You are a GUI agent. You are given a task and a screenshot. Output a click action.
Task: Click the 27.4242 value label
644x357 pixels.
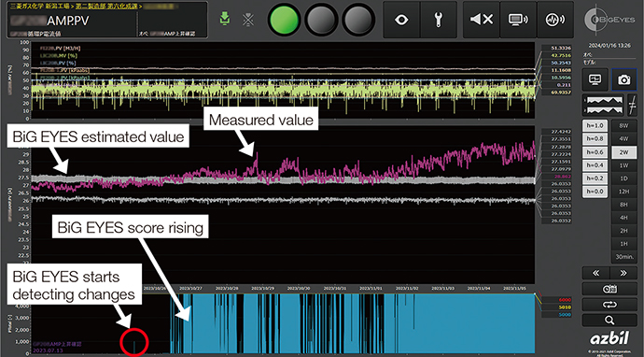[556, 132]
